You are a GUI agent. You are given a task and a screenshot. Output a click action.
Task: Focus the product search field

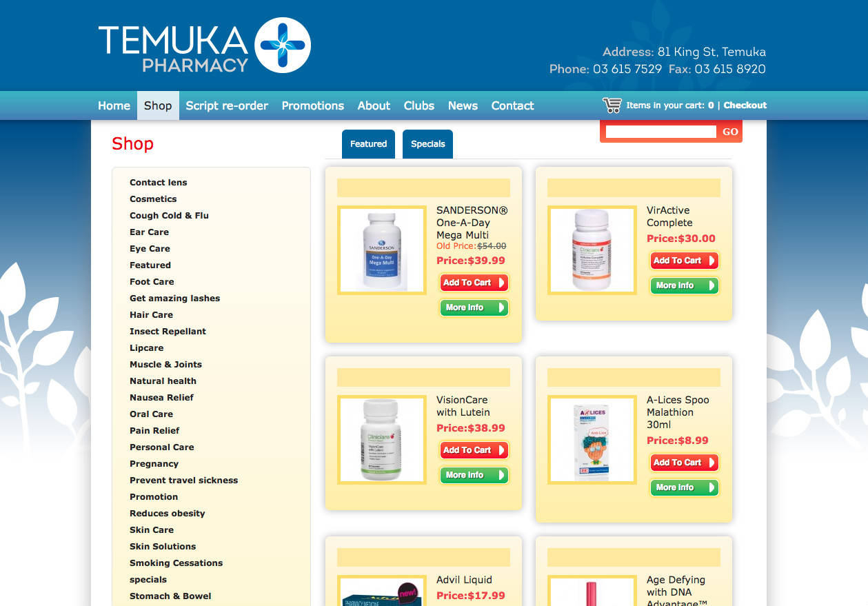pos(661,132)
